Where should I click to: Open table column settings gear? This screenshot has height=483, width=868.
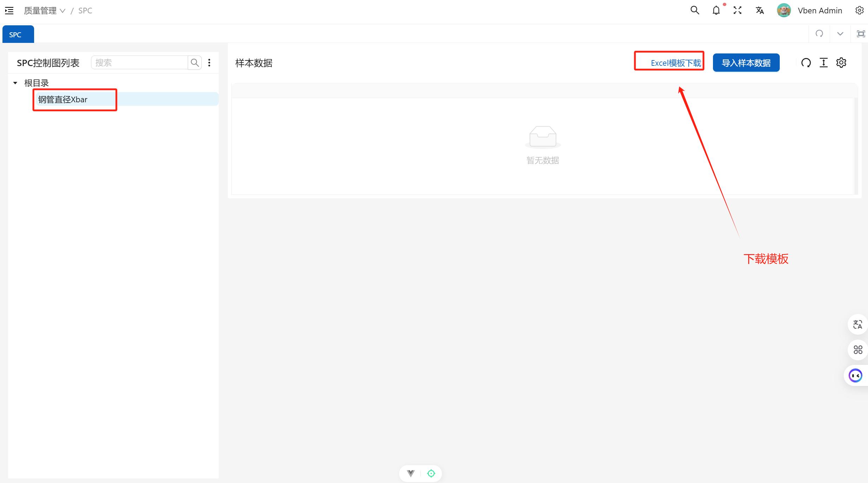(x=841, y=63)
